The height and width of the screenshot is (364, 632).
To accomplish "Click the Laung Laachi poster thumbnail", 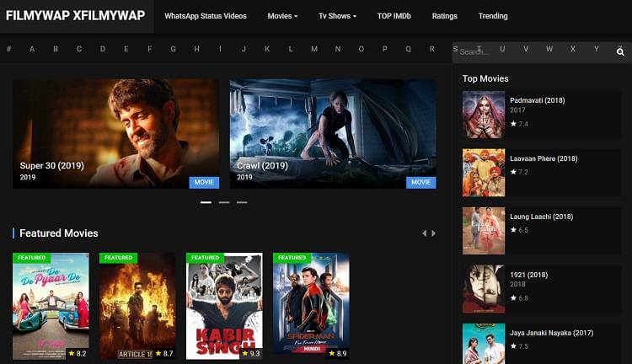I will pos(484,231).
